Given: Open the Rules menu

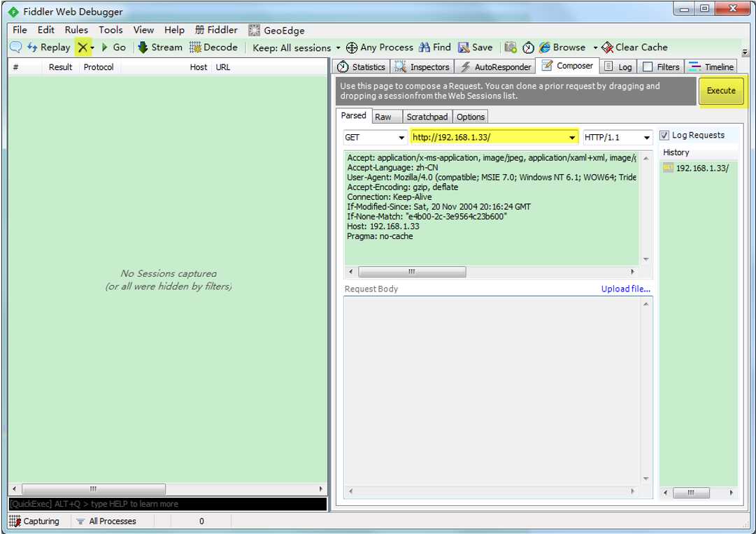Looking at the screenshot, I should [76, 30].
